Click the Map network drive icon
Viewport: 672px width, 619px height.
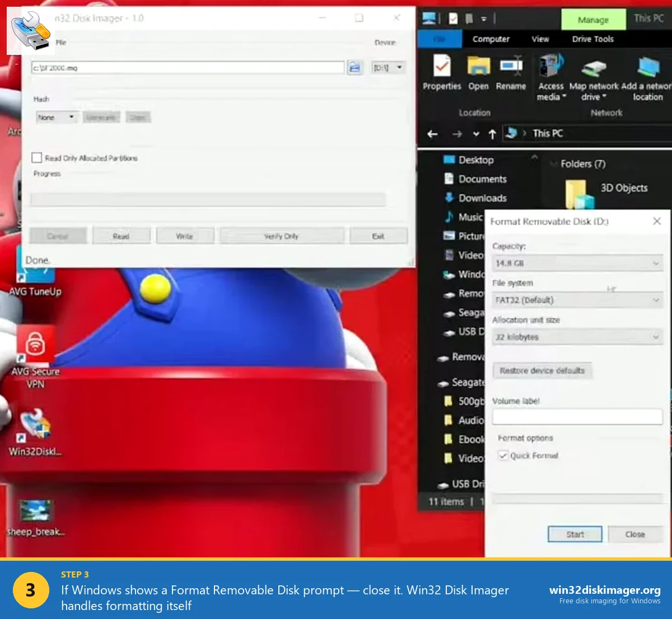point(593,72)
